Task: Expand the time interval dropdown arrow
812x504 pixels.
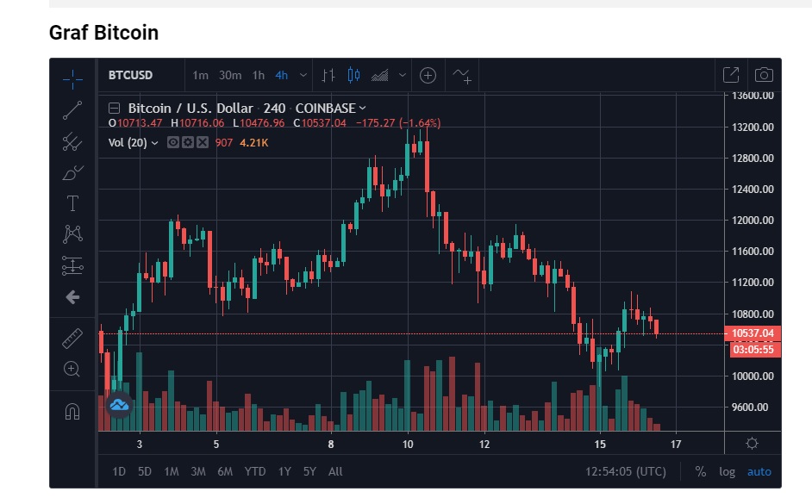Action: coord(303,75)
